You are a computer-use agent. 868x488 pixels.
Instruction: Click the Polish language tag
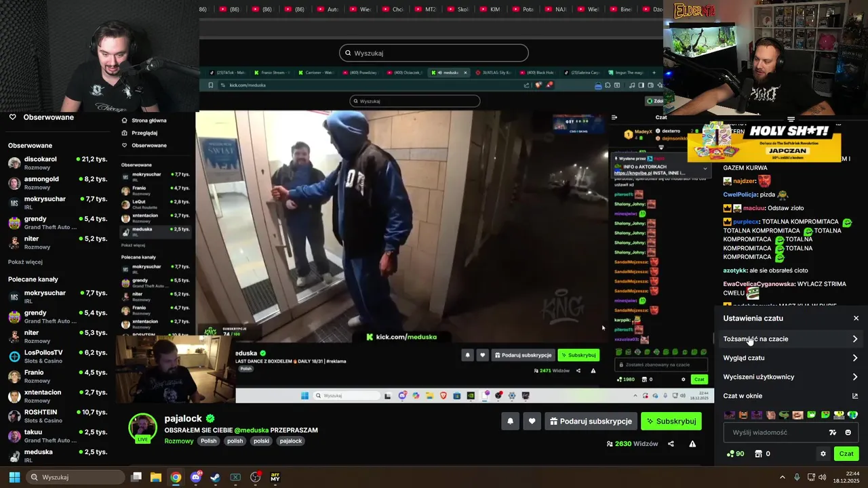coord(209,441)
